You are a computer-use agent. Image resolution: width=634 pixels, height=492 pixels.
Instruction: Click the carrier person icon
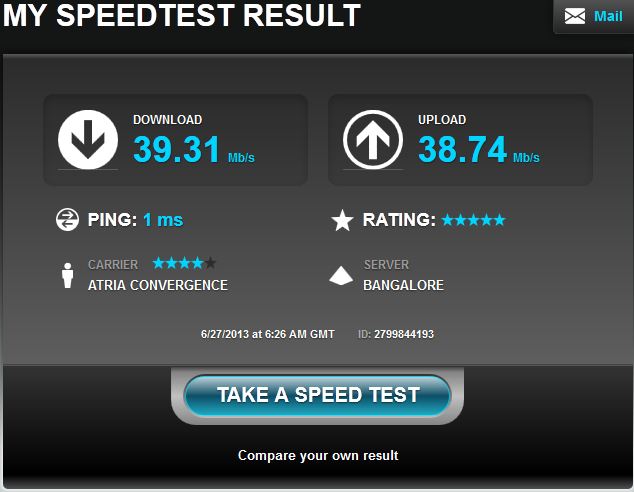(68, 275)
